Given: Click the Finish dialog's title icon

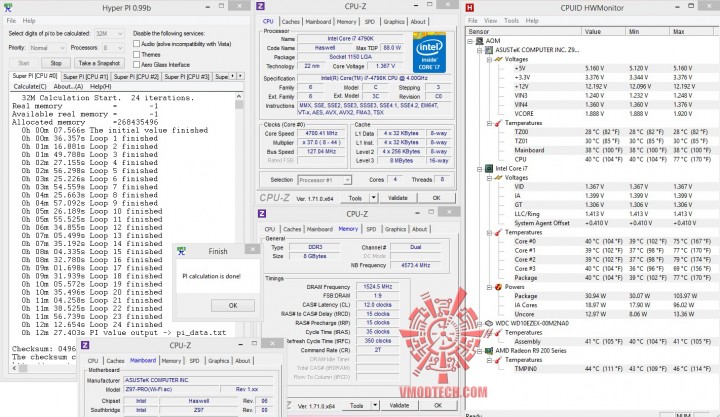Looking at the screenshot, I should [x=181, y=251].
